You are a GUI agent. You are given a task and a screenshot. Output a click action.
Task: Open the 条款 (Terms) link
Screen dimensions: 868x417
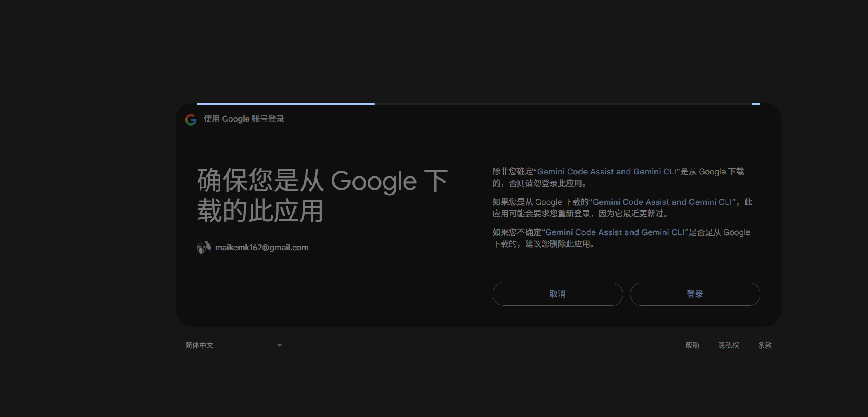(765, 345)
